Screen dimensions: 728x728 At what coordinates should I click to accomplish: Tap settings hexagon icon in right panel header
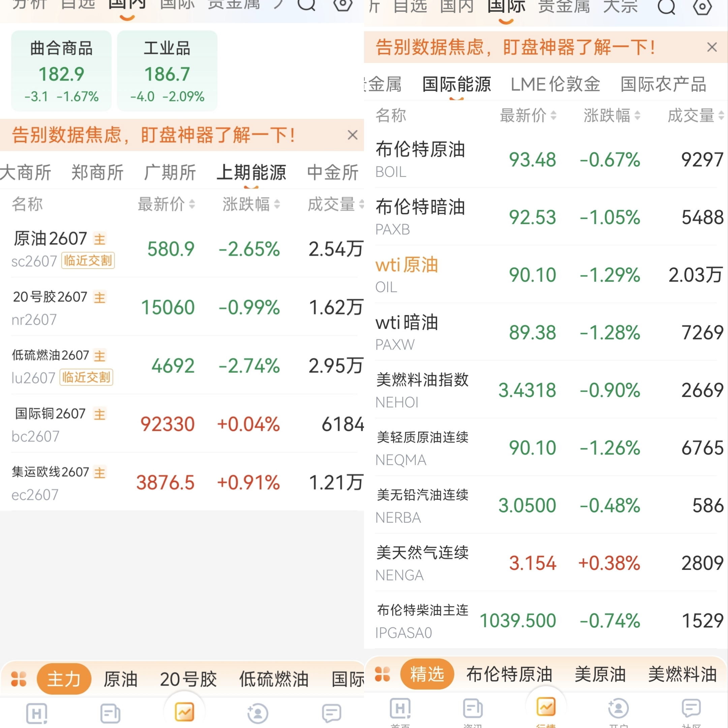(702, 7)
